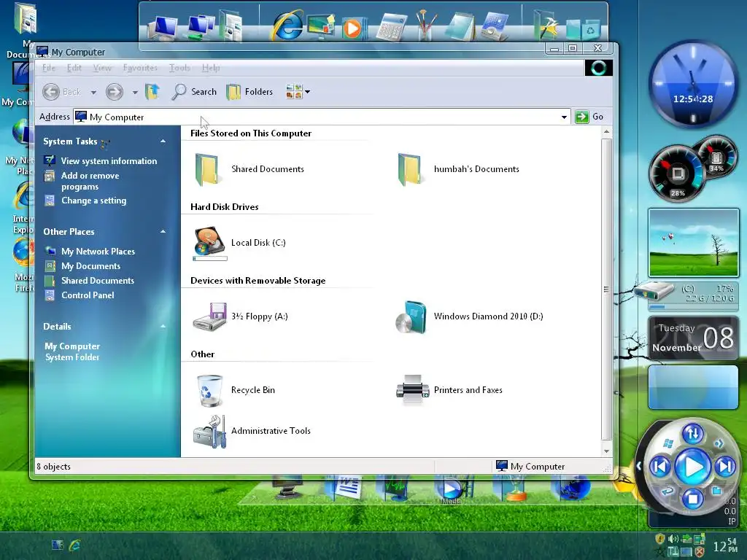Launch the orange media player dock icon
The height and width of the screenshot is (560, 747).
point(353,28)
